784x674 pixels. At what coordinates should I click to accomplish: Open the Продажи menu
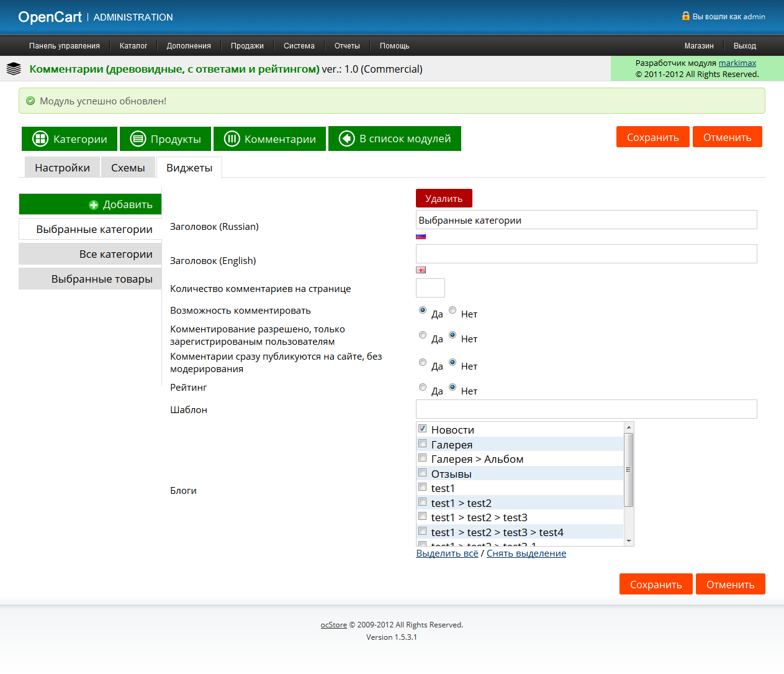coord(247,46)
